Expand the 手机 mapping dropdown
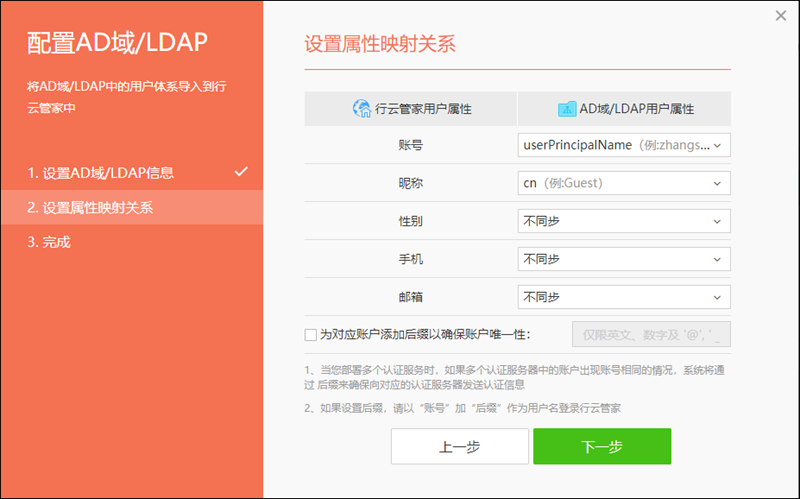This screenshot has height=499, width=800. (x=624, y=259)
